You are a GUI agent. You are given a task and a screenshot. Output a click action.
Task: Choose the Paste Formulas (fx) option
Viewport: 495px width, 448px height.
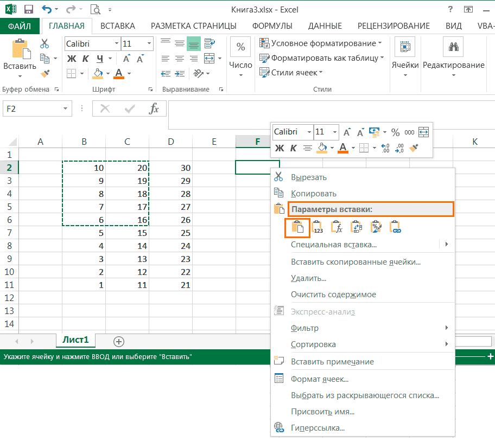coord(337,227)
